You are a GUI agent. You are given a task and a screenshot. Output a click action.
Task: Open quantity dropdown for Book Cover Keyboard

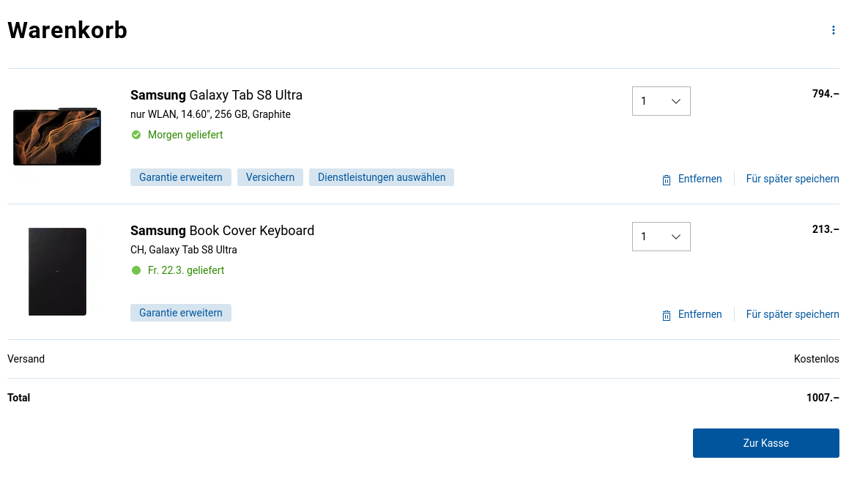point(661,237)
